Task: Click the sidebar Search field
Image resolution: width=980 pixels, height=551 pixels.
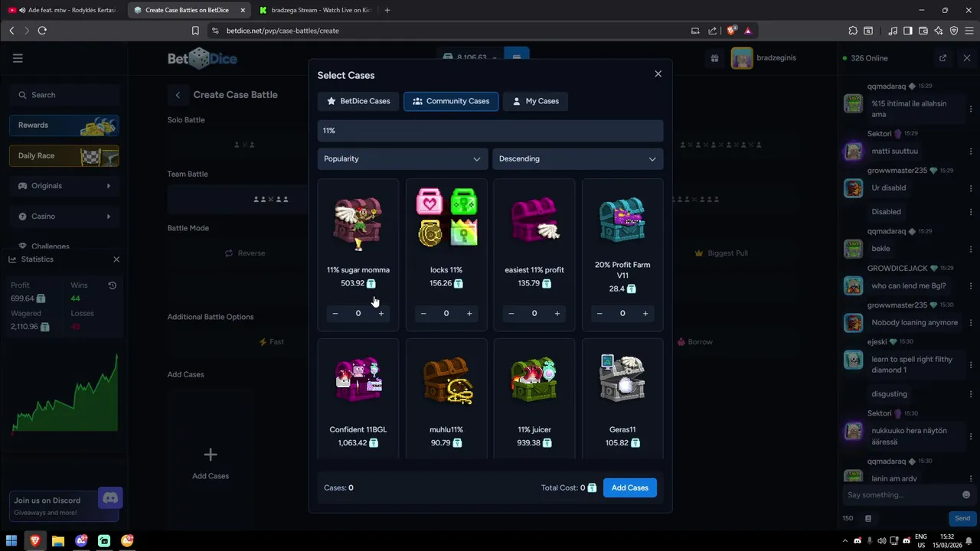Action: coord(64,95)
